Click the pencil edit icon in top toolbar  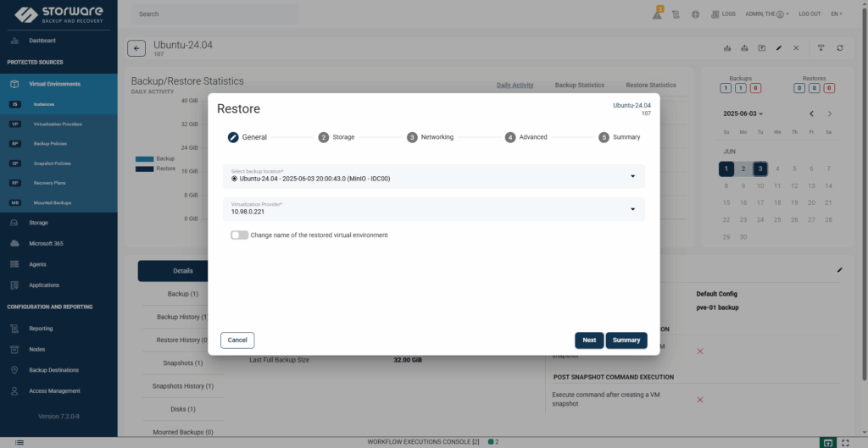[778, 48]
